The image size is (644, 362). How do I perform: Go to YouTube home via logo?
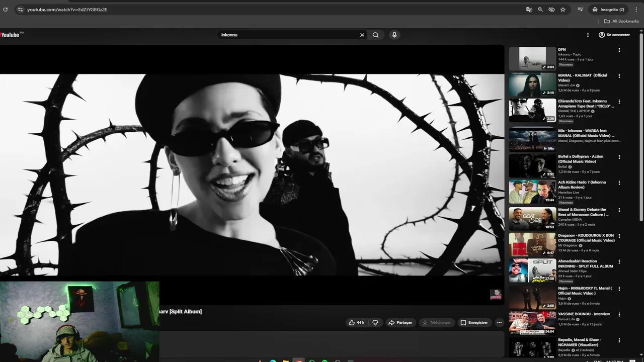(x=11, y=35)
